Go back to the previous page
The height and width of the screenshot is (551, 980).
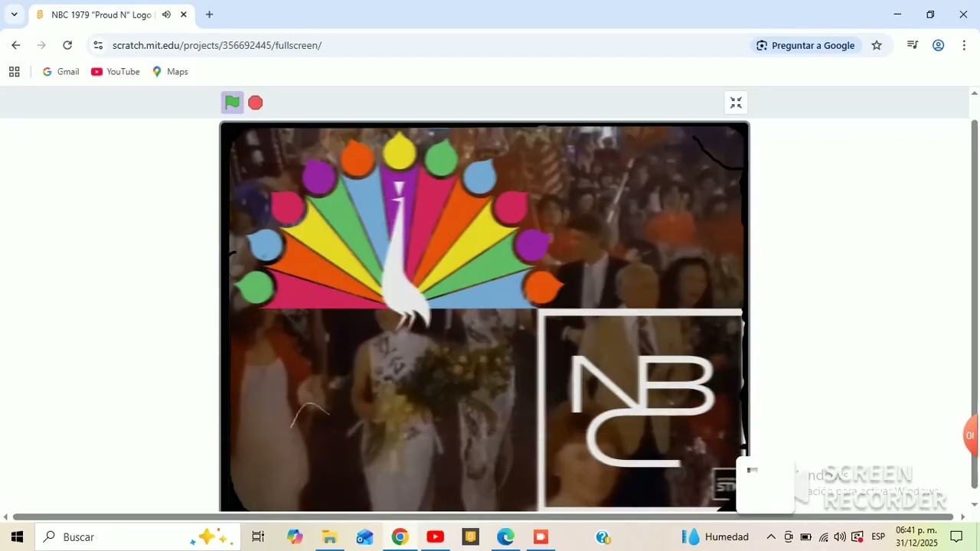[16, 45]
